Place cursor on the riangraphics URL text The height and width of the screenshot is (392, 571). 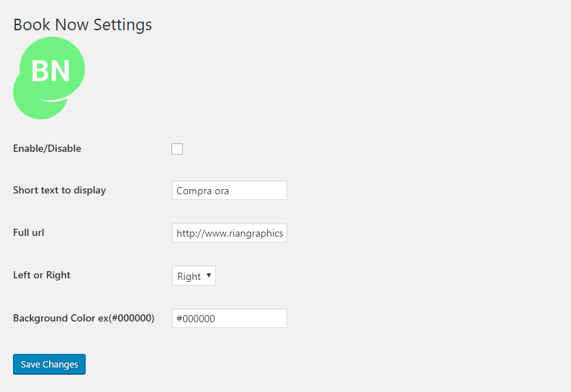pyautogui.click(x=230, y=234)
